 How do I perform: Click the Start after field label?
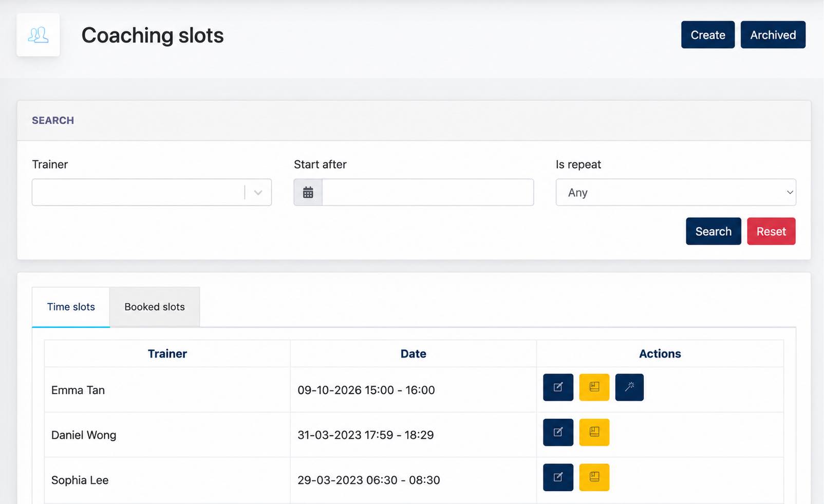point(320,164)
